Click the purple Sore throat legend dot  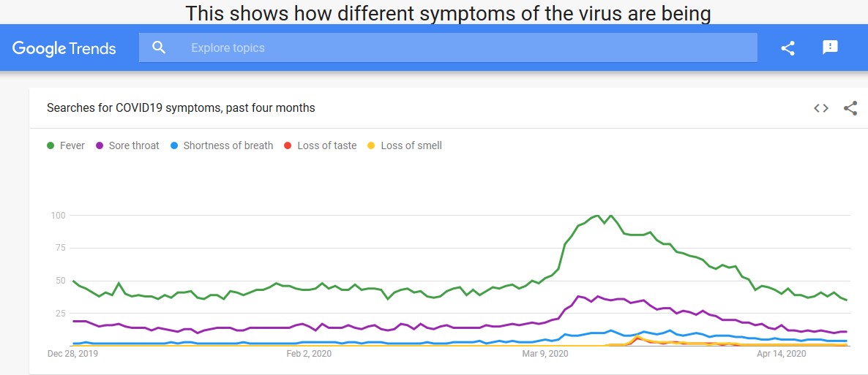click(x=100, y=145)
